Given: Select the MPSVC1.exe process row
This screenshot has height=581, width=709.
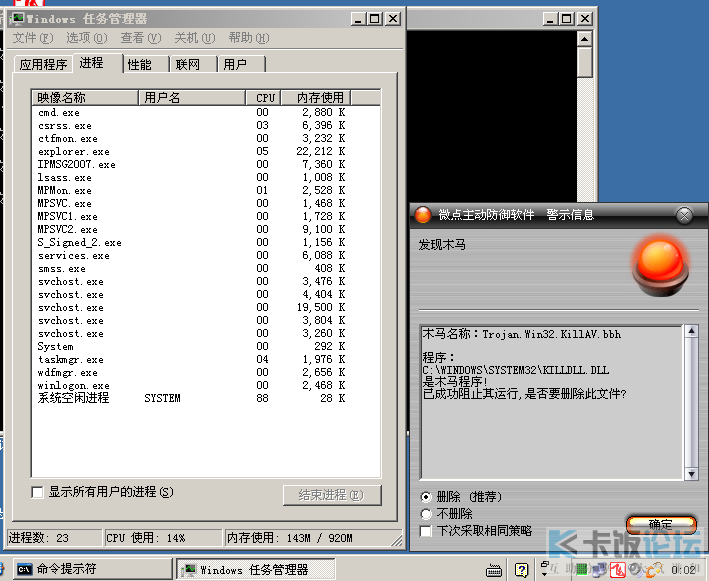Looking at the screenshot, I should pos(206,217).
